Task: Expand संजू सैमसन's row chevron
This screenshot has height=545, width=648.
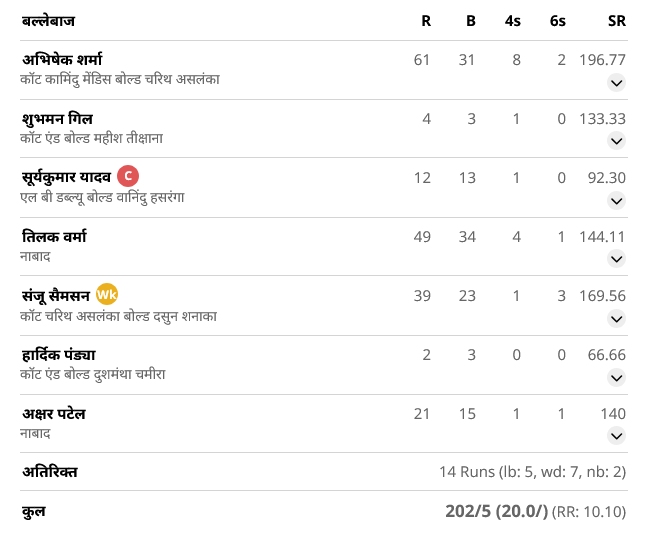Action: pyautogui.click(x=616, y=319)
